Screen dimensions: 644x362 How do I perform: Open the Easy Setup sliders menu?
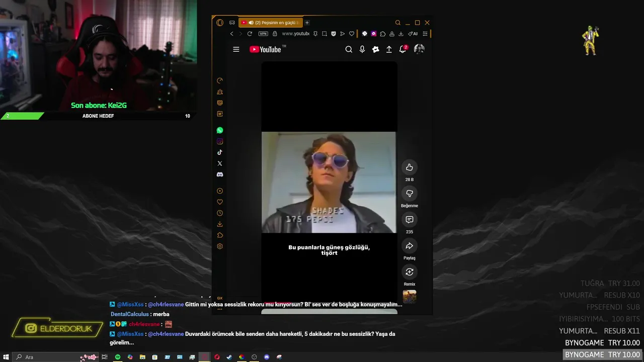tap(425, 34)
